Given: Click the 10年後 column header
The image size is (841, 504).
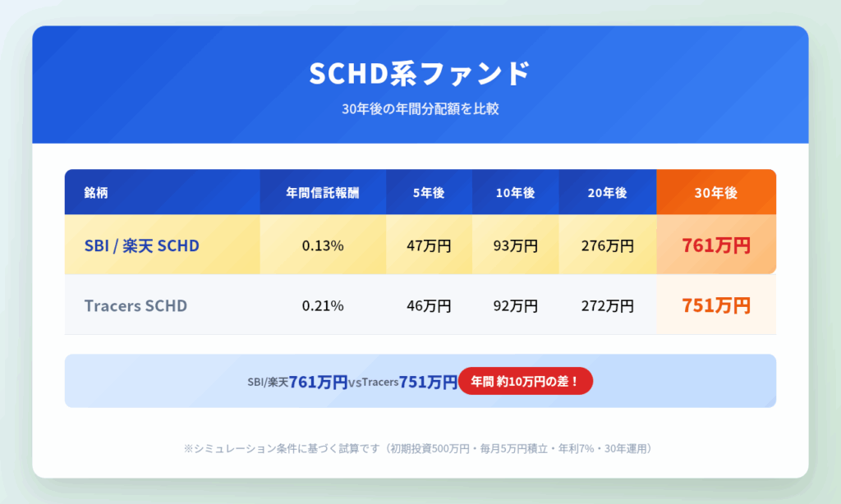Looking at the screenshot, I should click(x=515, y=193).
